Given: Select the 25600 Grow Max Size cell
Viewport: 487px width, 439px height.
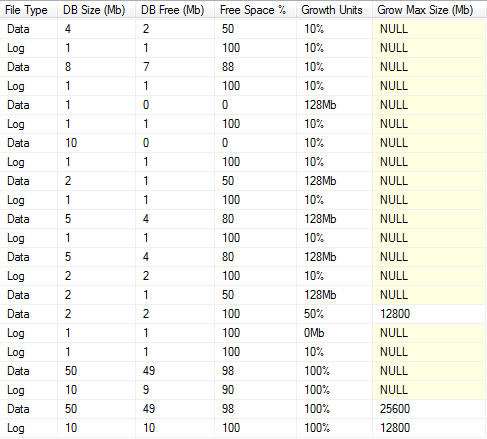Looking at the screenshot, I should (429, 409).
